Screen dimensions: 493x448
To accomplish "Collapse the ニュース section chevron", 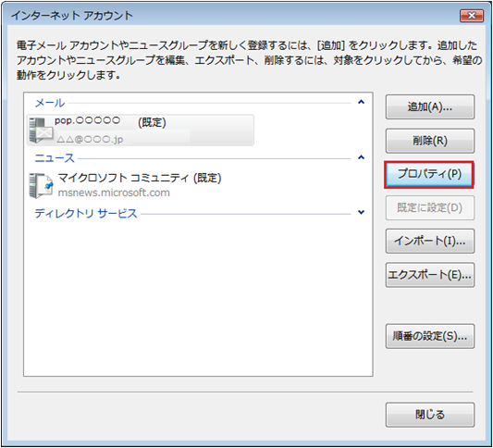I will click(x=362, y=157).
